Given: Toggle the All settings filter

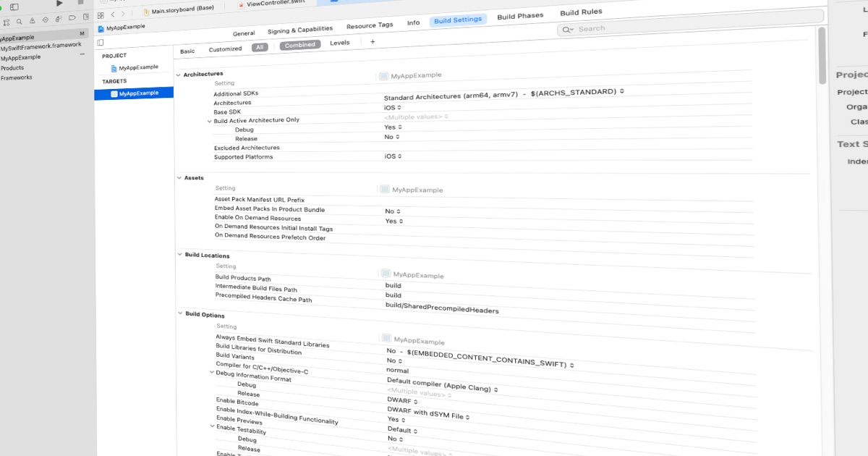Looking at the screenshot, I should pyautogui.click(x=260, y=47).
